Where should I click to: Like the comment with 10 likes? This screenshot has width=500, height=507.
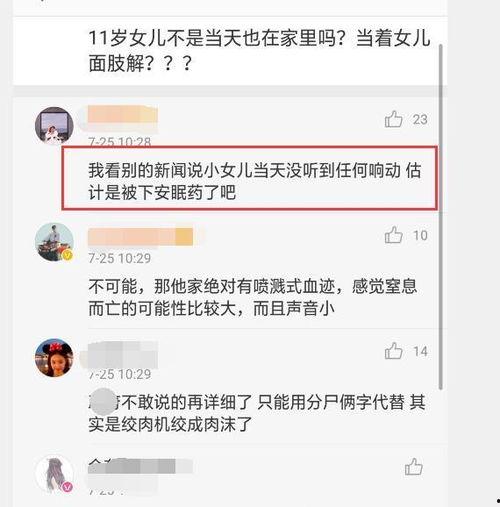pos(393,235)
